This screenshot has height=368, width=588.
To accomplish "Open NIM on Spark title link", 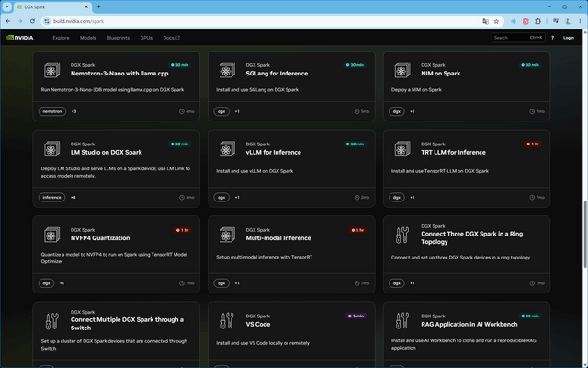I will coord(441,74).
